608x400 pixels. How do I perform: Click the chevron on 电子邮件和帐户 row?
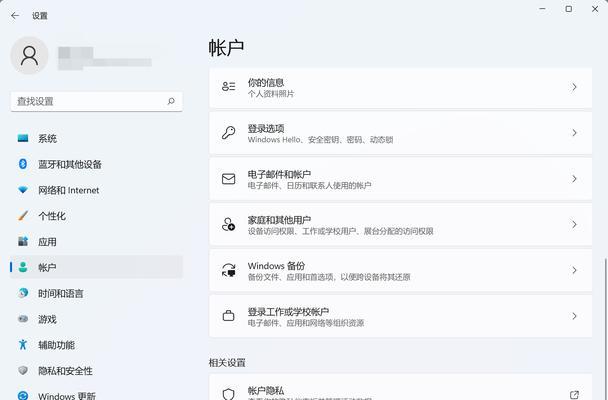[x=574, y=179]
